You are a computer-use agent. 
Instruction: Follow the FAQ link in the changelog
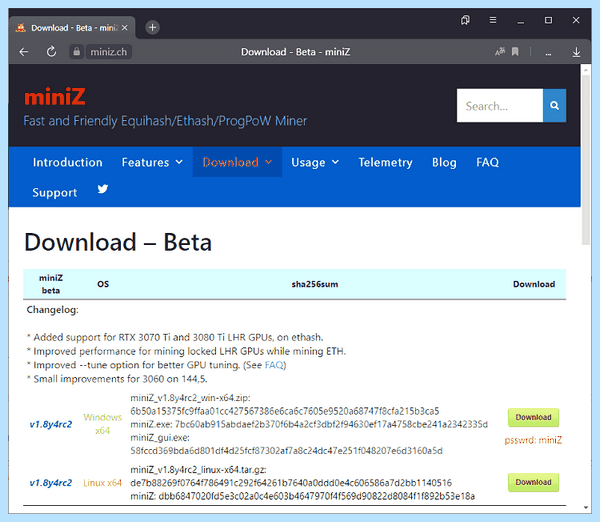coord(274,365)
